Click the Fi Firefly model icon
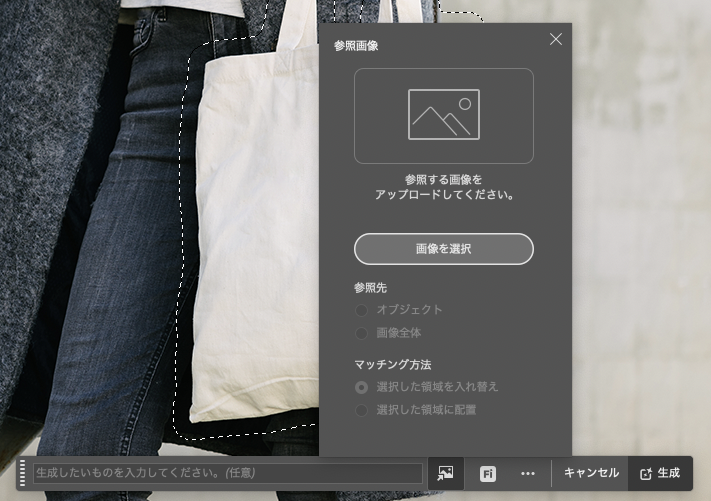The height and width of the screenshot is (501, 711). click(488, 474)
